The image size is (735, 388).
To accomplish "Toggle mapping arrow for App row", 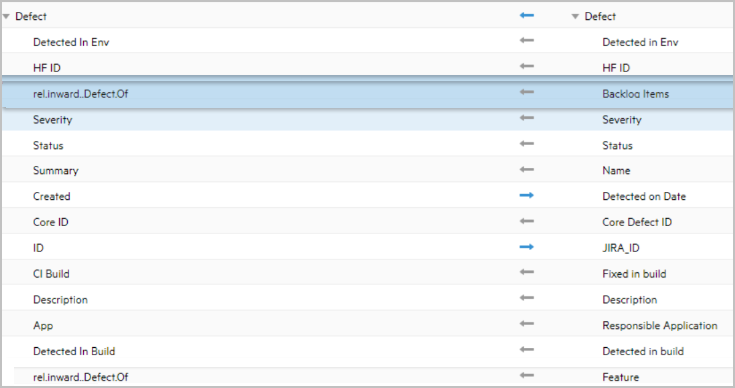I will coord(527,324).
